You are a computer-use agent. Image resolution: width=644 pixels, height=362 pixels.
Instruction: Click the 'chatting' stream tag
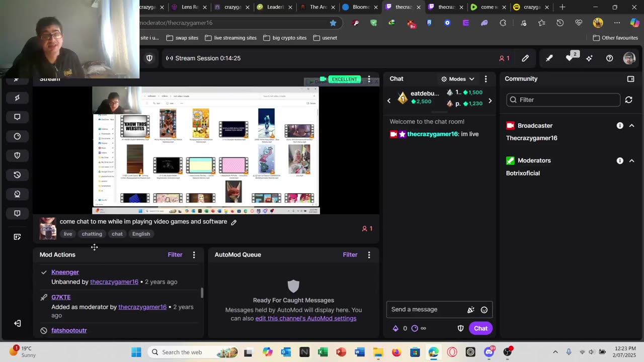point(92,234)
